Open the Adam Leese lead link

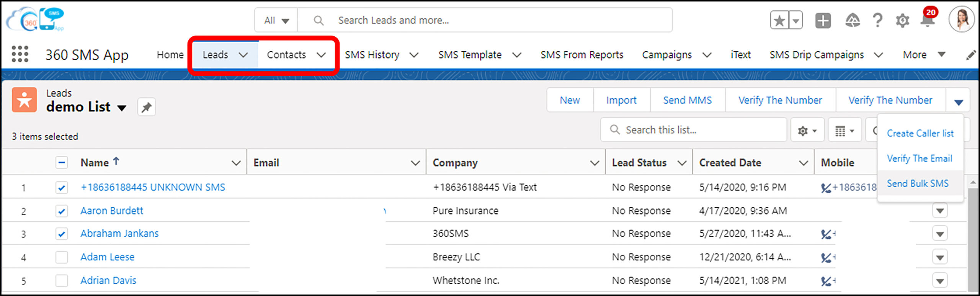[x=108, y=257]
